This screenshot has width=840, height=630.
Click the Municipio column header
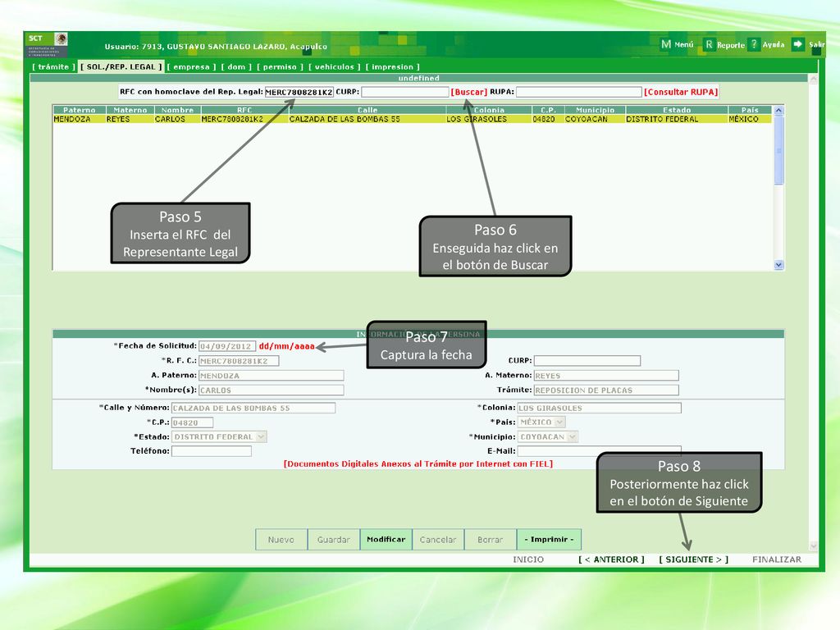click(x=595, y=110)
